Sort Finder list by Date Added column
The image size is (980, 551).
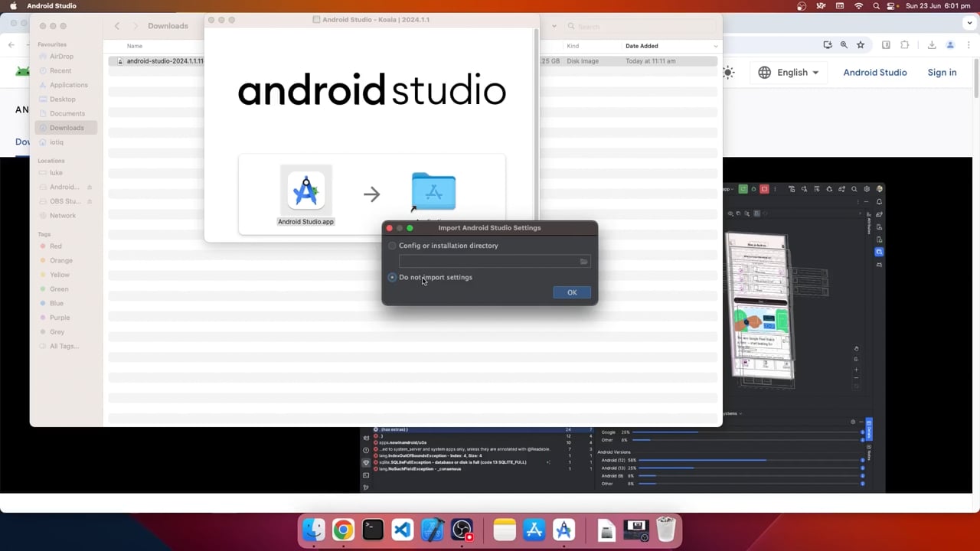click(642, 46)
